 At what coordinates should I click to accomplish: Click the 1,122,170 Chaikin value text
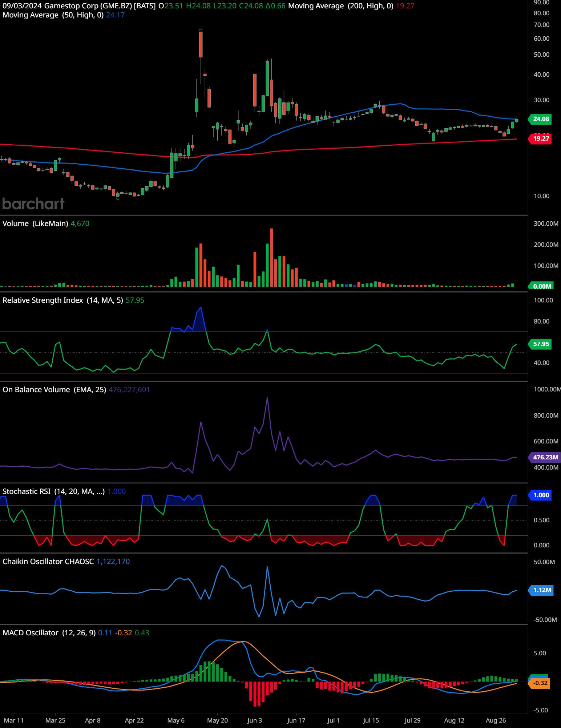(x=113, y=562)
